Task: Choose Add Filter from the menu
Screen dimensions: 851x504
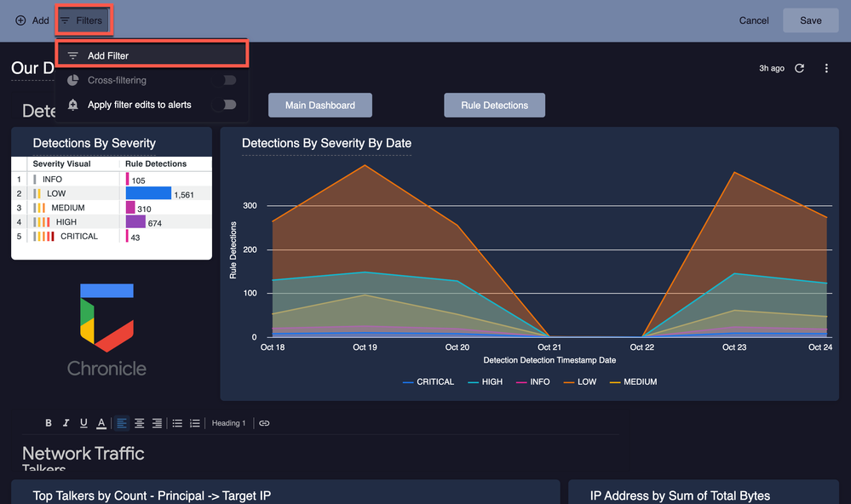Action: click(x=152, y=56)
